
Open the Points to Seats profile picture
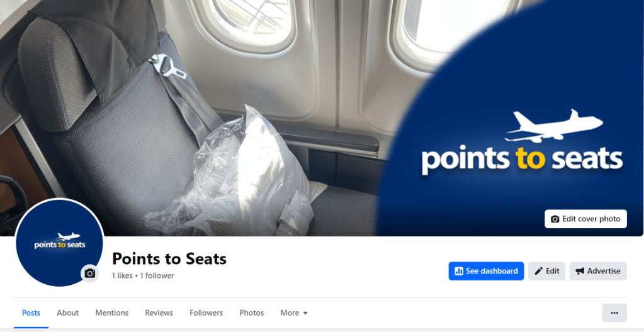point(59,243)
